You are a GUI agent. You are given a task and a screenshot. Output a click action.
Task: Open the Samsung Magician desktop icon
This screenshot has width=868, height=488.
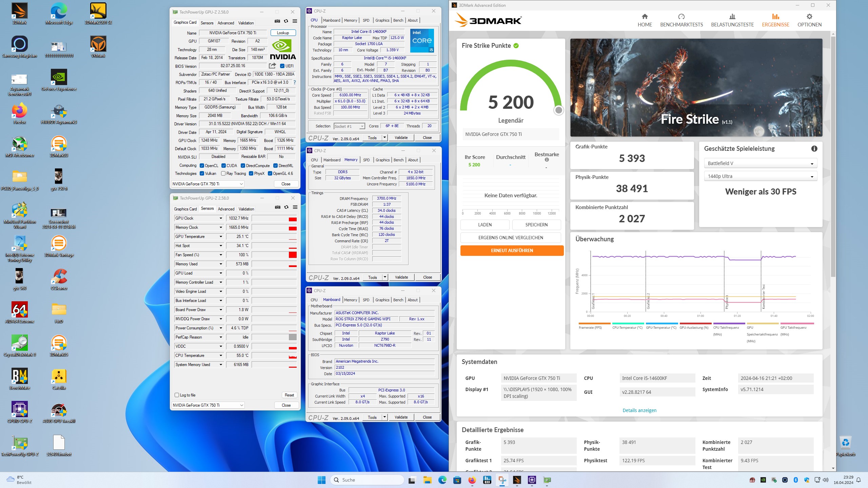[19, 47]
